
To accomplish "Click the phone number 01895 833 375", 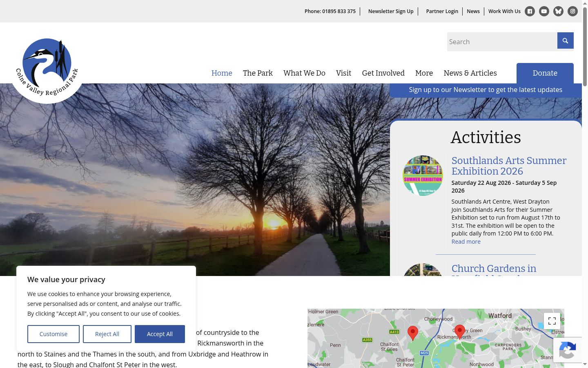I will (x=339, y=11).
